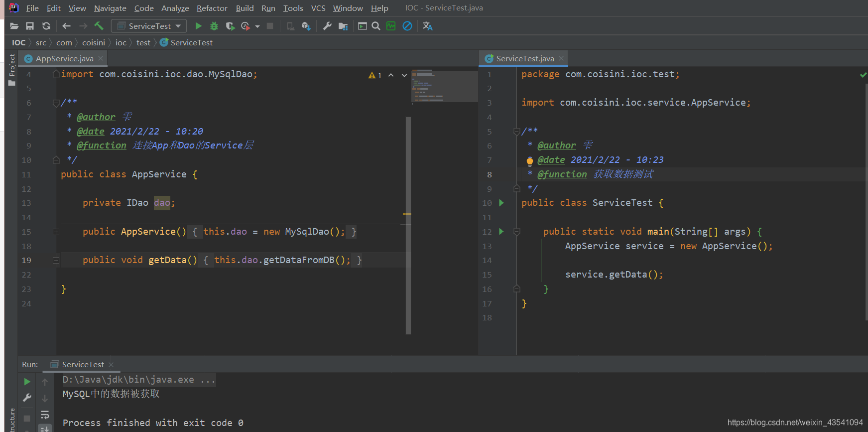Click the toolbar Stop square button

click(x=270, y=26)
